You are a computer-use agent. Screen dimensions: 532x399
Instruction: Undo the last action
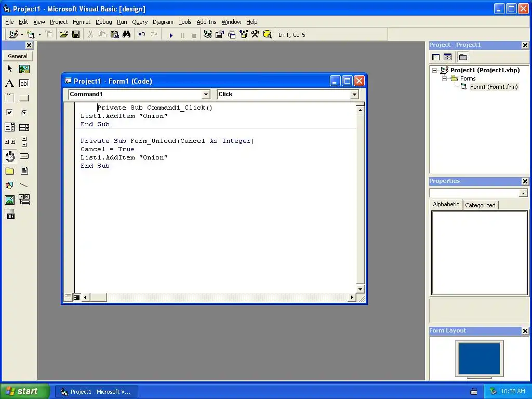(142, 35)
